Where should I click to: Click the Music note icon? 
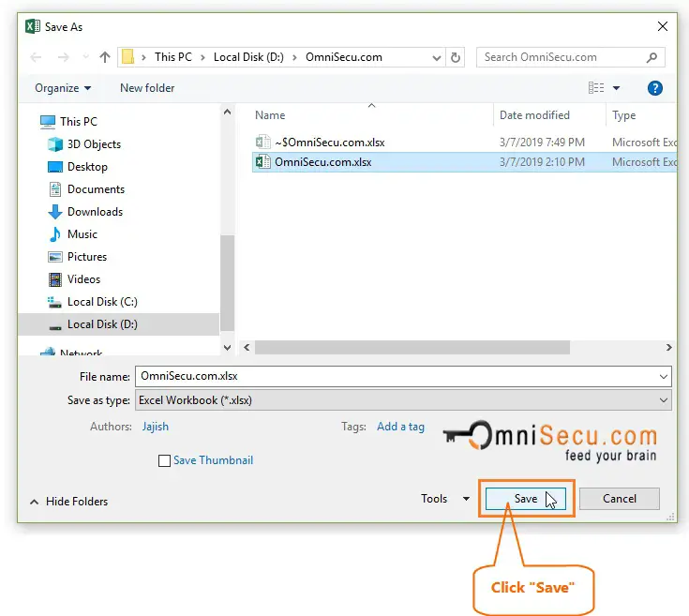tap(55, 234)
